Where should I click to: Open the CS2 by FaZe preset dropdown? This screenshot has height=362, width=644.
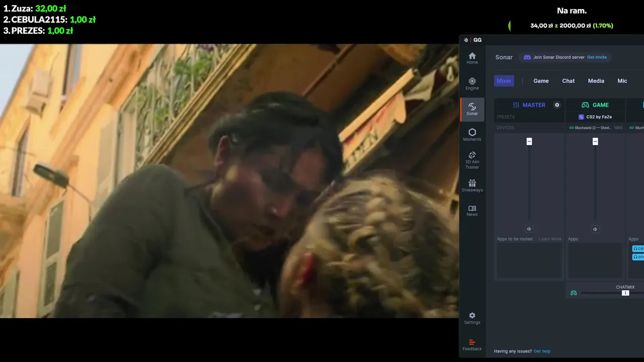[595, 117]
